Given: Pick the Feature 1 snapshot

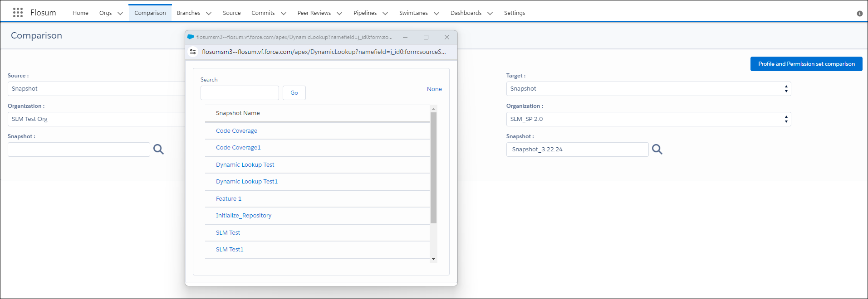Looking at the screenshot, I should point(229,199).
